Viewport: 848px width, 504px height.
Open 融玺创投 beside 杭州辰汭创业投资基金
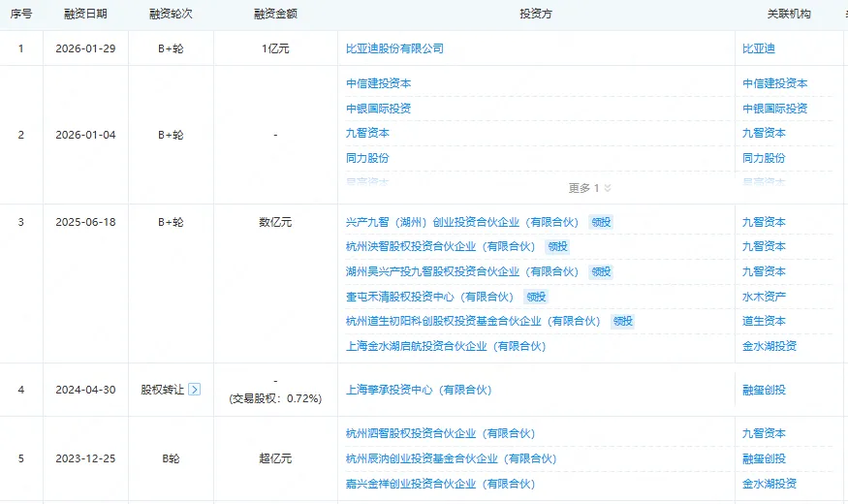pyautogui.click(x=764, y=459)
